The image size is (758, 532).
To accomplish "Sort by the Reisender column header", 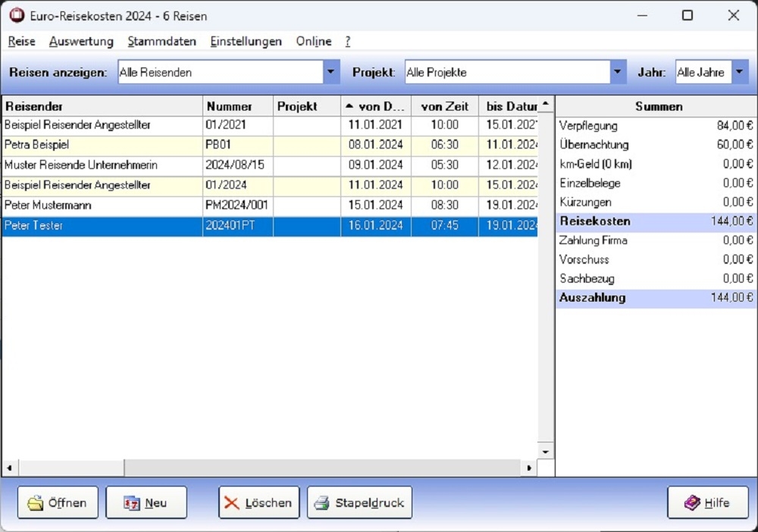I will pos(102,106).
